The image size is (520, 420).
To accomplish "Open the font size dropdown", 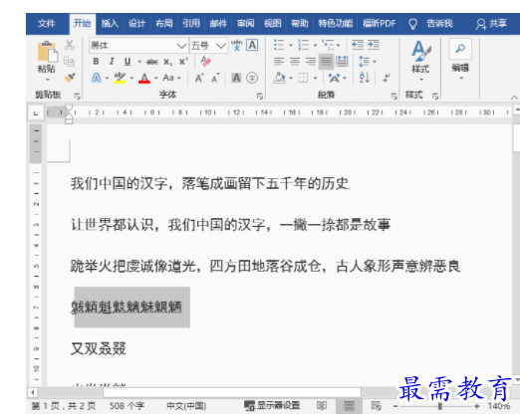I will pyautogui.click(x=221, y=46).
